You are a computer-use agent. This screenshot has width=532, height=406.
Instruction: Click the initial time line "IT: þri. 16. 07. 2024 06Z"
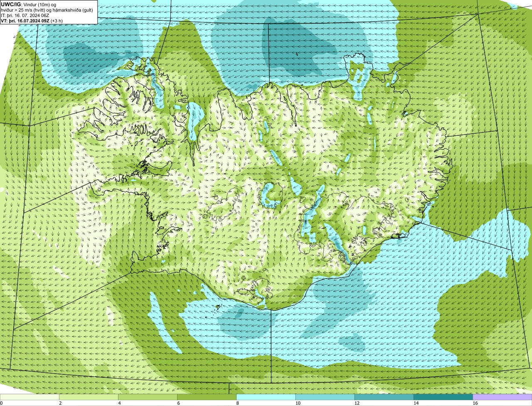coord(25,15)
